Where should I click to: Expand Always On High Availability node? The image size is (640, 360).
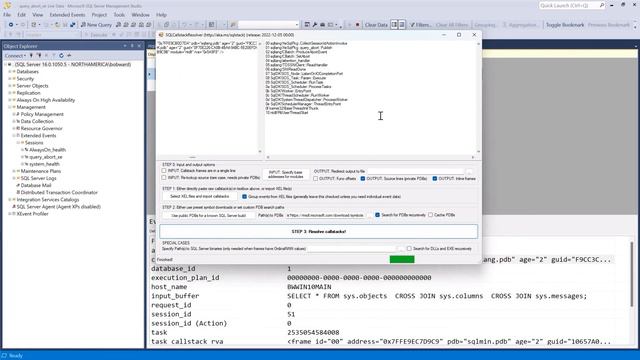tap(10, 100)
